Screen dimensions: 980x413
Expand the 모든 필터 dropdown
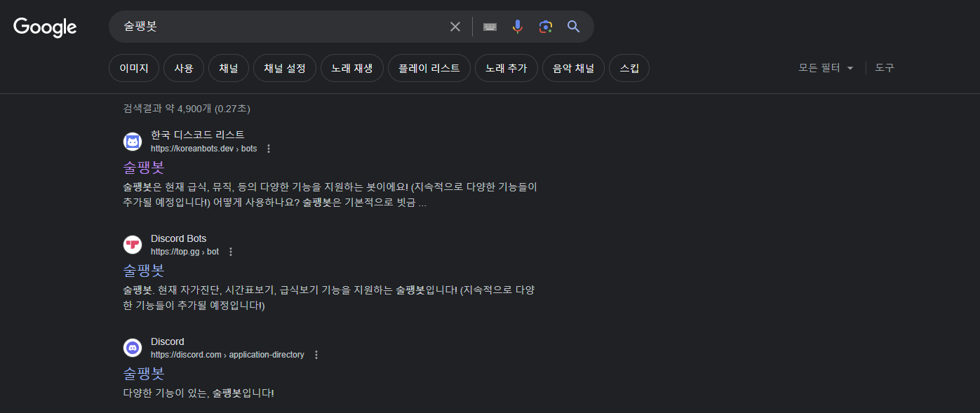(x=826, y=68)
